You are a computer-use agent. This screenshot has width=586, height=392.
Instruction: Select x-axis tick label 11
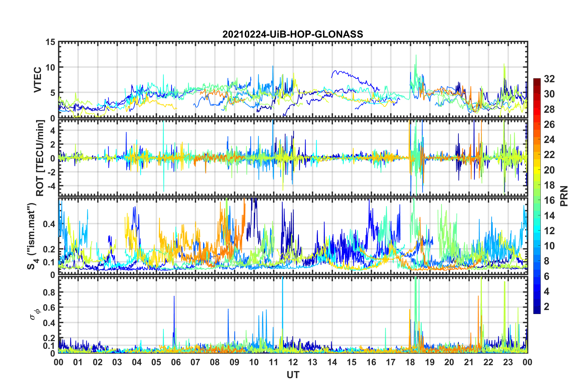click(274, 362)
